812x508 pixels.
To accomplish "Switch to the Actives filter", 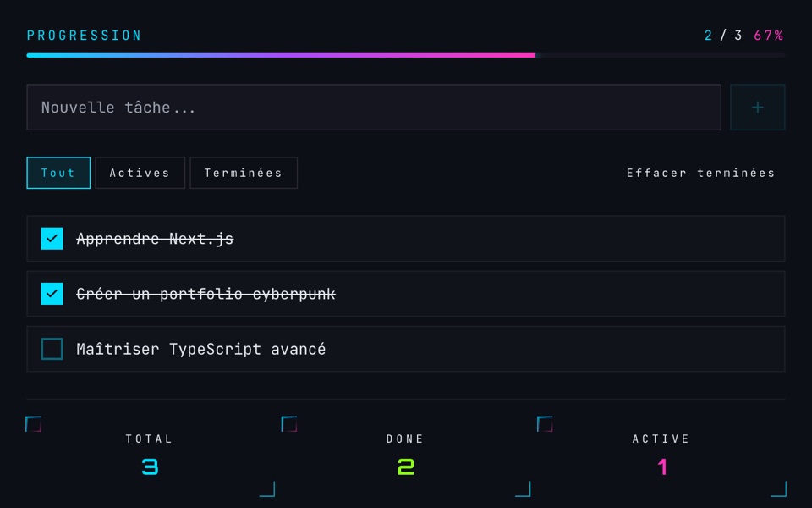I will [140, 173].
